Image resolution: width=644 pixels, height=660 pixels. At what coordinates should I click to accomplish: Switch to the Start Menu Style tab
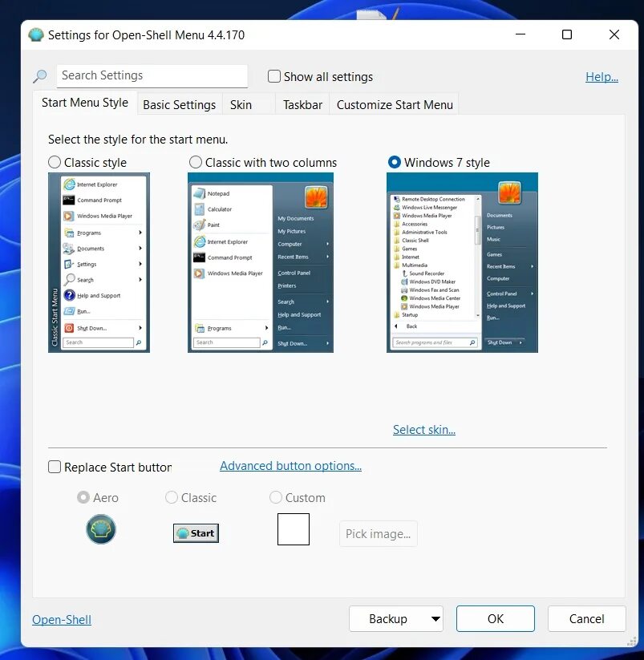[85, 103]
